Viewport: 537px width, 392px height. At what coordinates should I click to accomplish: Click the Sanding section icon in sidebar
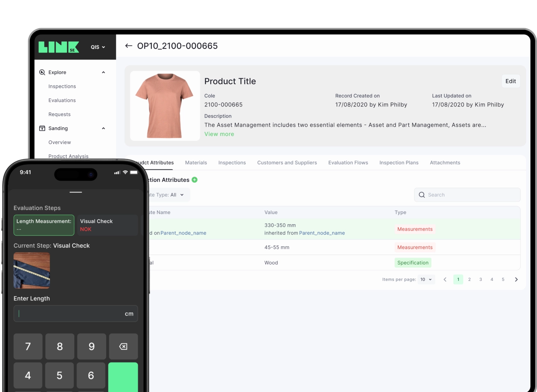point(42,128)
